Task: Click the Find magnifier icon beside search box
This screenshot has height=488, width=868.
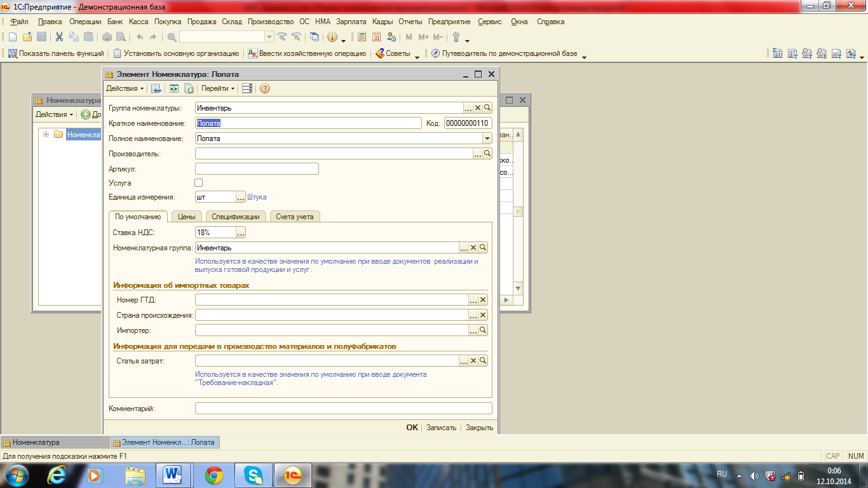Action: coord(172,37)
